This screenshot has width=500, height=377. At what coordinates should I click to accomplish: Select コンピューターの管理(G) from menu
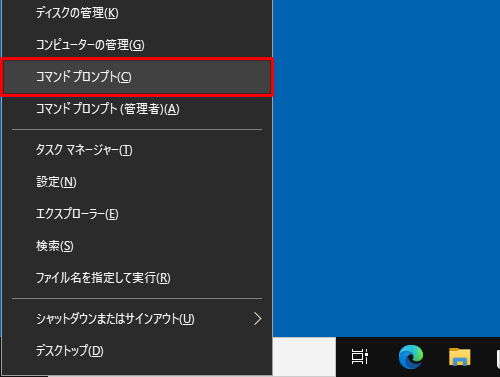(x=137, y=45)
